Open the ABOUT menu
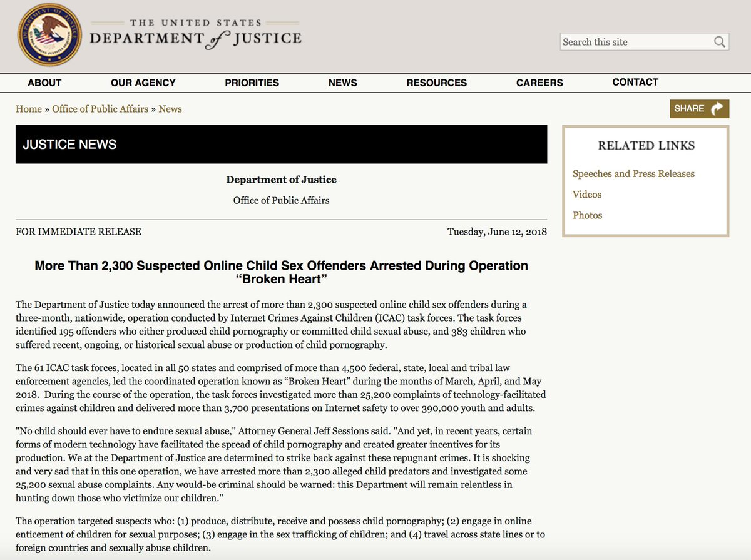 [x=44, y=83]
